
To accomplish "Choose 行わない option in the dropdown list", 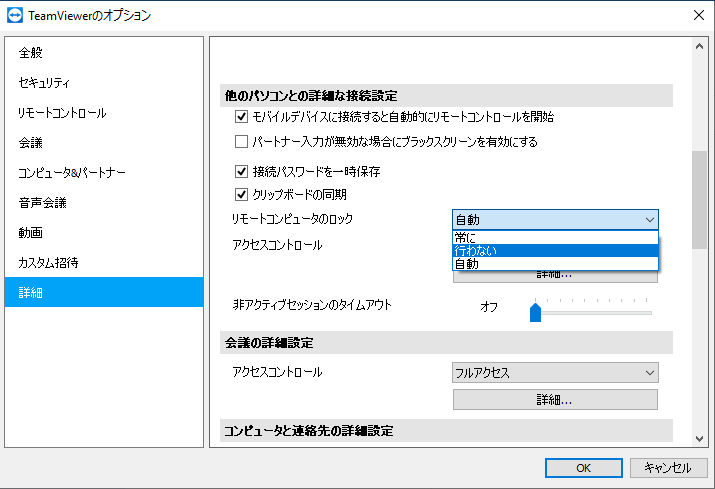I will pos(555,250).
